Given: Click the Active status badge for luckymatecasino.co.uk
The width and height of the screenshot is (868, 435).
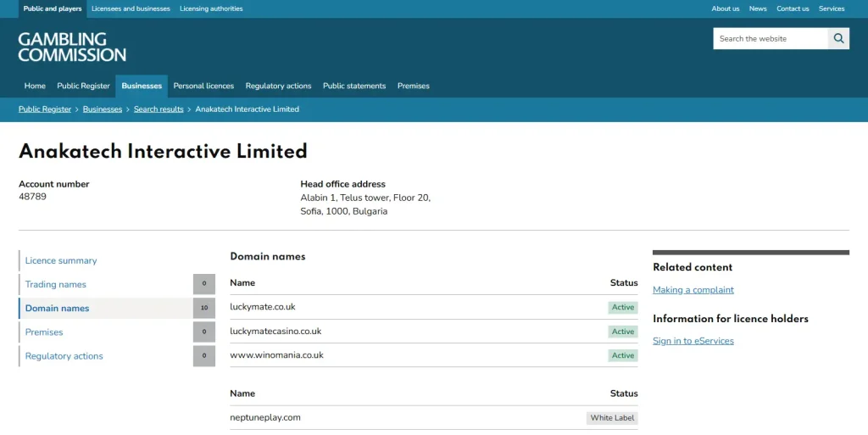Looking at the screenshot, I should [x=623, y=332].
